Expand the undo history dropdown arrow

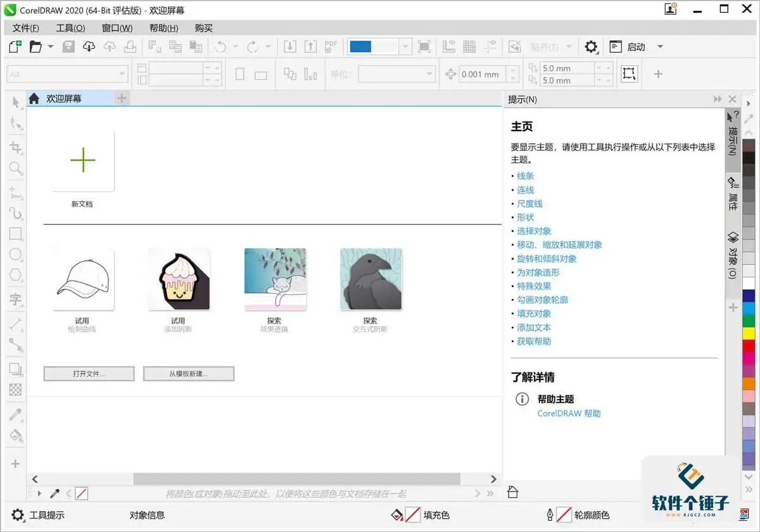coord(235,47)
